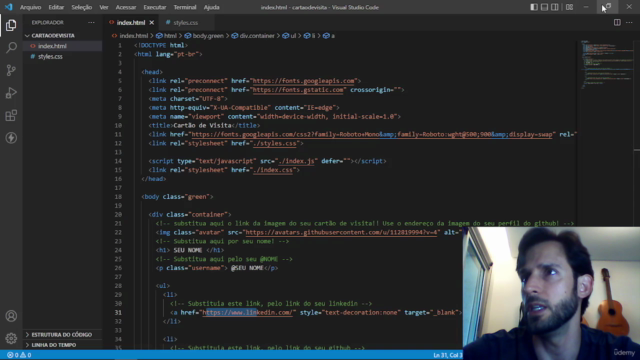Click the Ln 31 cursor position status item
The width and height of the screenshot is (640, 360).
[448, 355]
